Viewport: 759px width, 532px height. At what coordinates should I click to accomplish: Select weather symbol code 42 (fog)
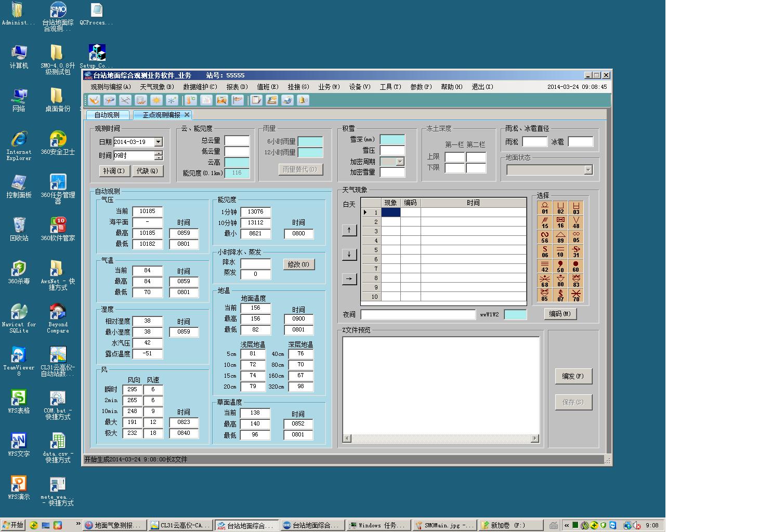pos(544,266)
